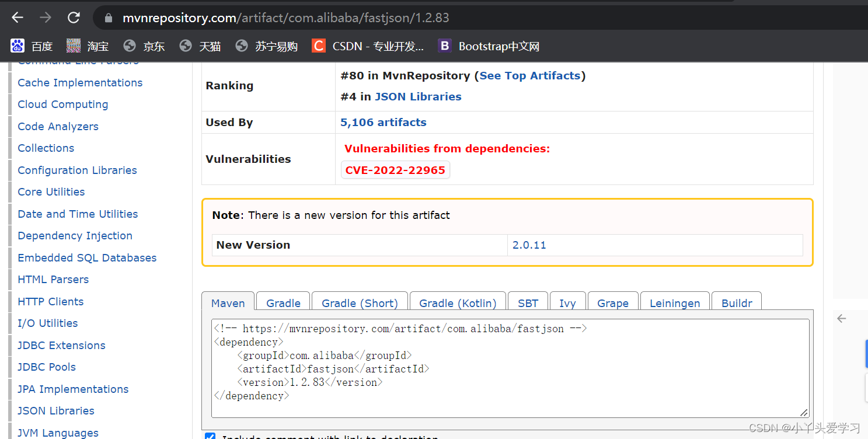868x439 pixels.
Task: Switch to the Grape tab
Action: 613,303
